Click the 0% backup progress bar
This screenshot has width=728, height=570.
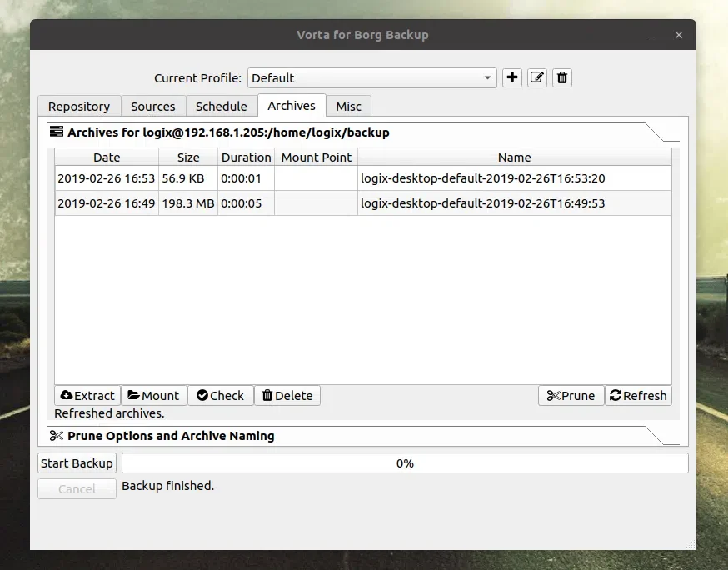[405, 462]
